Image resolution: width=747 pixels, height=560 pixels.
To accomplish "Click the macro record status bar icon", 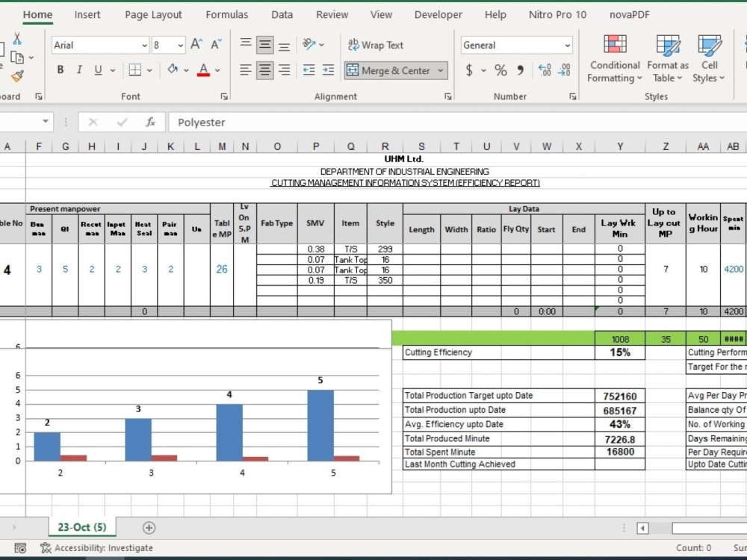I will click(x=20, y=548).
